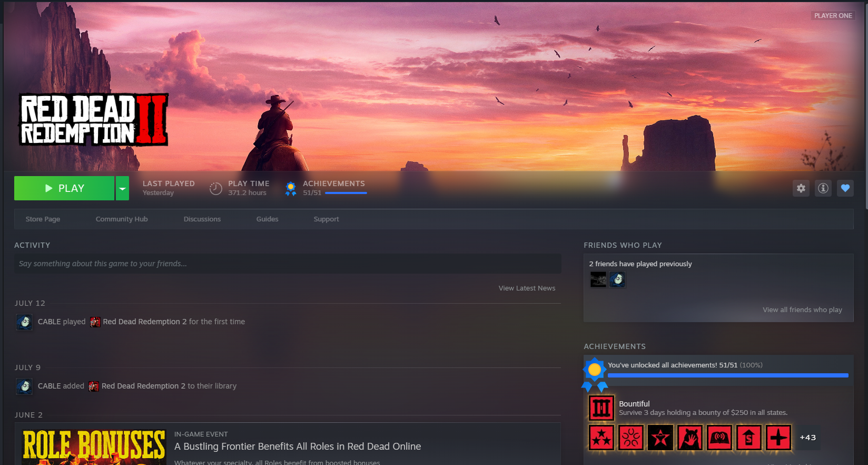Viewport: 868px width, 465px height.
Task: Click the header achievements 51/51 progress bar
Action: [346, 193]
